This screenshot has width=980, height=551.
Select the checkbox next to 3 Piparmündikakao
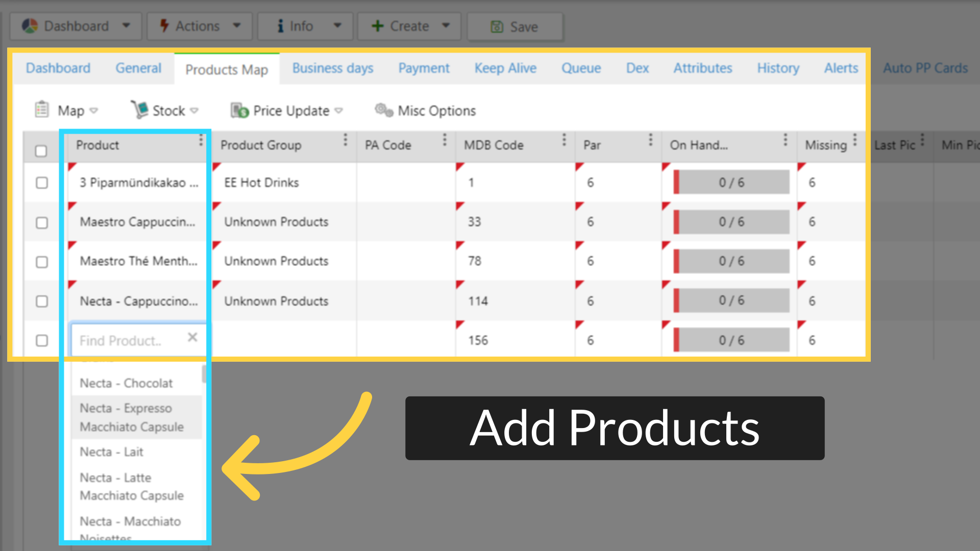tap(41, 183)
